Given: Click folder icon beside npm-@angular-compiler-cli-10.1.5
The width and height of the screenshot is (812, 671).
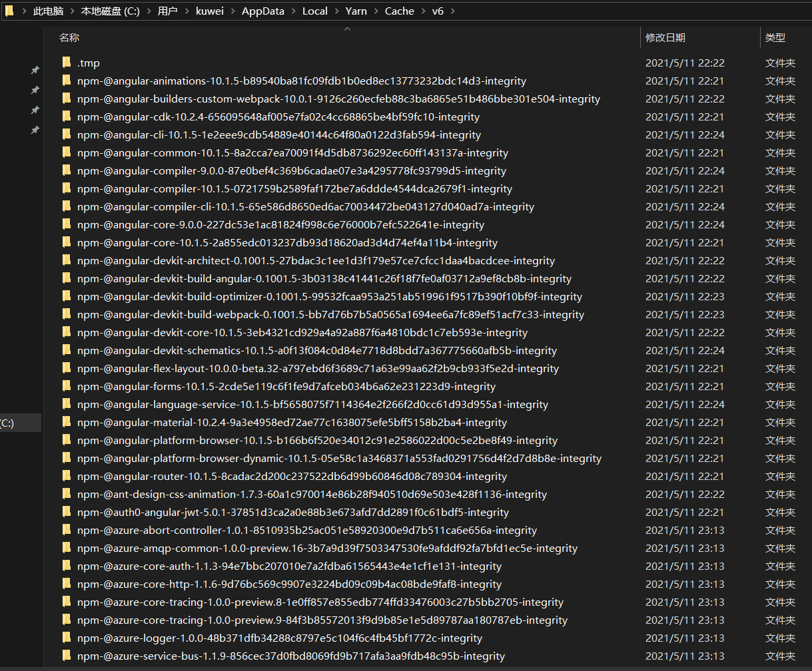Looking at the screenshot, I should 66,206.
